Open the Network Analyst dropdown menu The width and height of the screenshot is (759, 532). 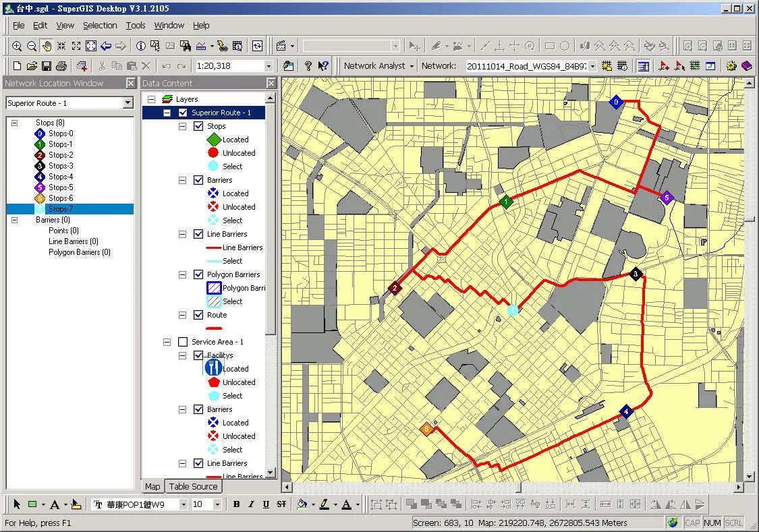[x=379, y=66]
